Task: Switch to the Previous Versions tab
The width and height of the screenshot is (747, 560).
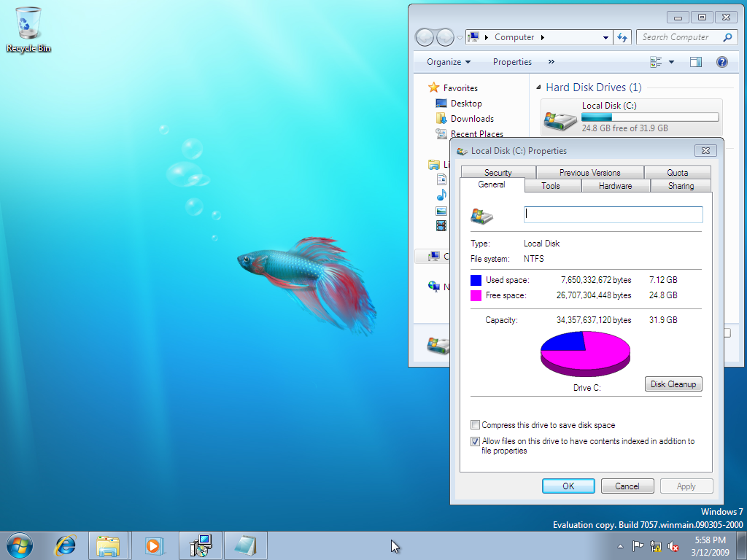Action: [589, 172]
